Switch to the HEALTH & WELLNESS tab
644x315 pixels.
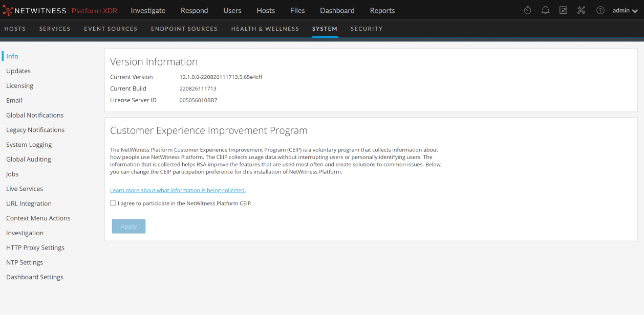pos(265,29)
